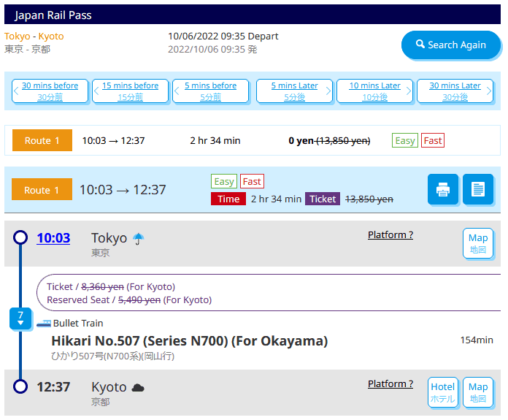This screenshot has height=420, width=508.
Task: Open the route details document icon
Action: (x=478, y=190)
